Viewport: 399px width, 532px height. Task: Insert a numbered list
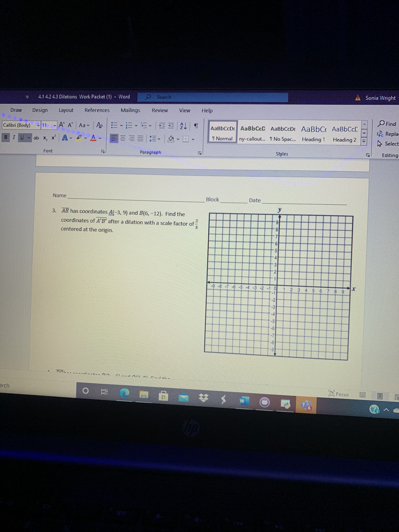click(129, 125)
